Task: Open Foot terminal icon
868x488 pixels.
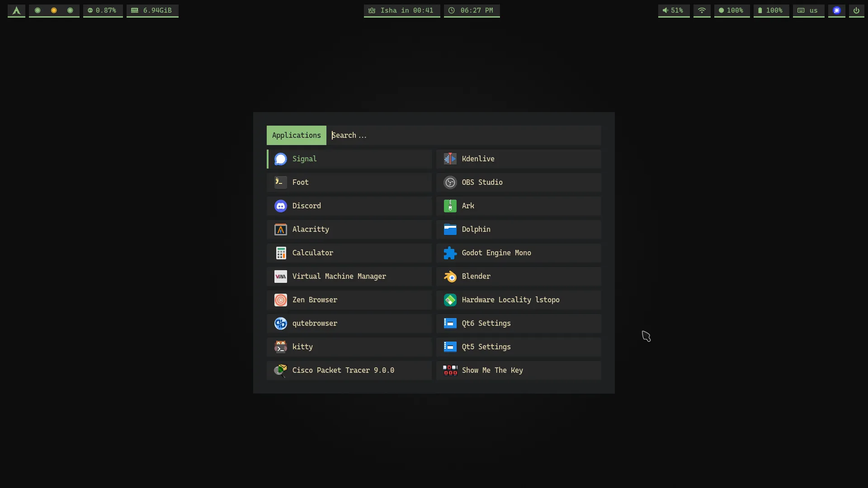Action: (281, 183)
